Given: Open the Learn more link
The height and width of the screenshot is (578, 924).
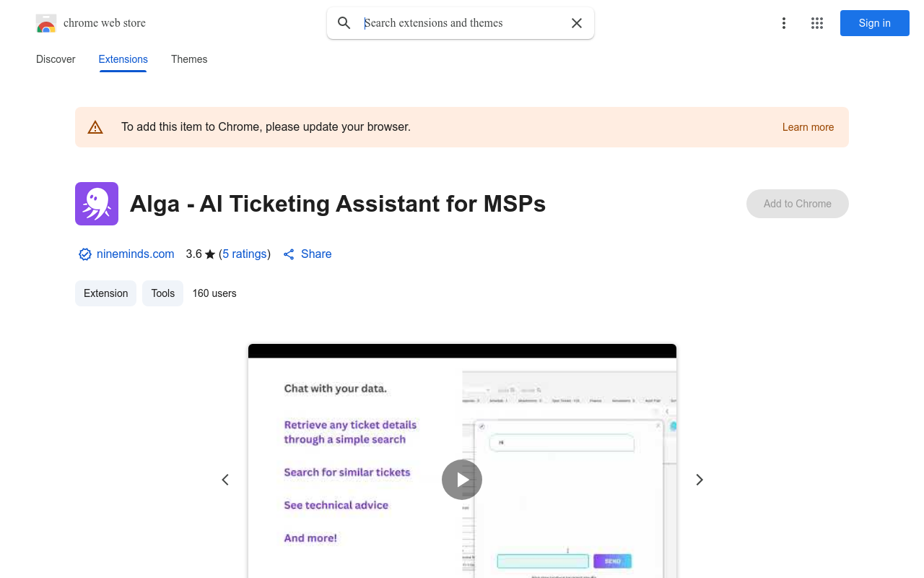Looking at the screenshot, I should tap(808, 127).
